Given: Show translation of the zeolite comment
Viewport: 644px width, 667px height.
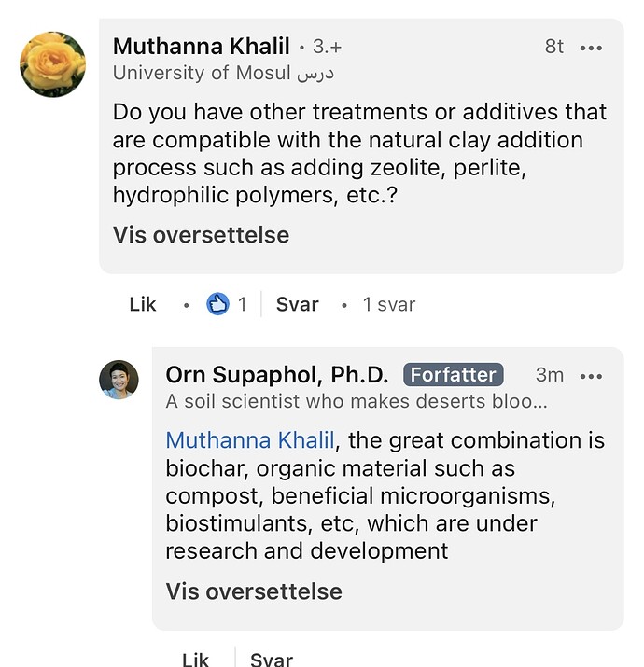Looking at the screenshot, I should coord(201,235).
